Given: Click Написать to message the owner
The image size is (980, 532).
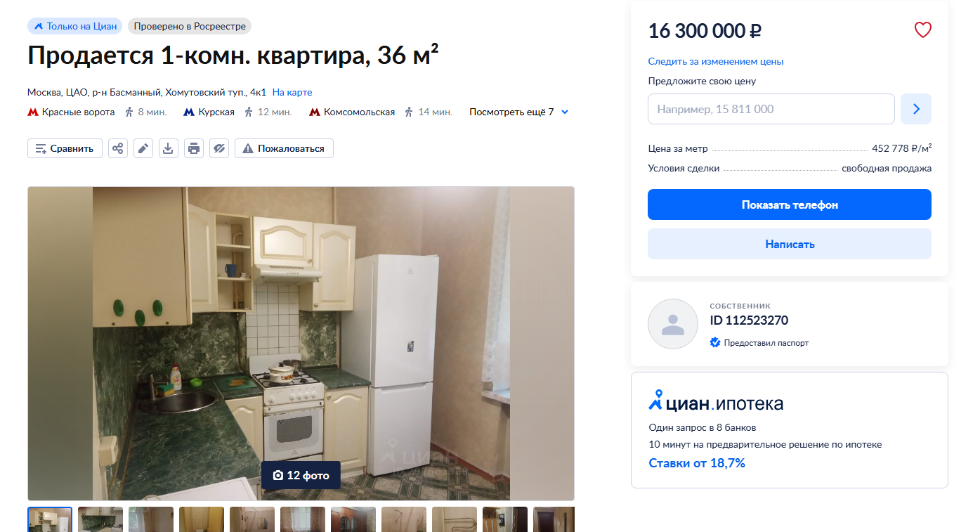Looking at the screenshot, I should point(790,244).
